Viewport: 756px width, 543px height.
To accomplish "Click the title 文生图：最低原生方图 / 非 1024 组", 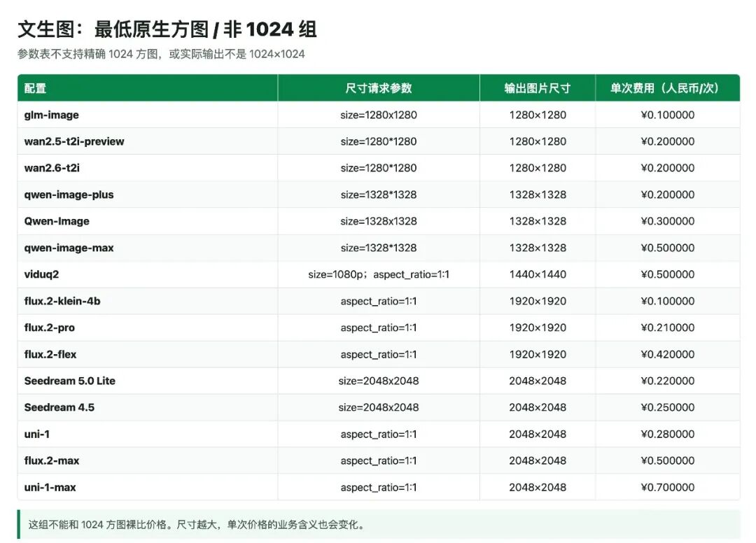I will (x=167, y=29).
